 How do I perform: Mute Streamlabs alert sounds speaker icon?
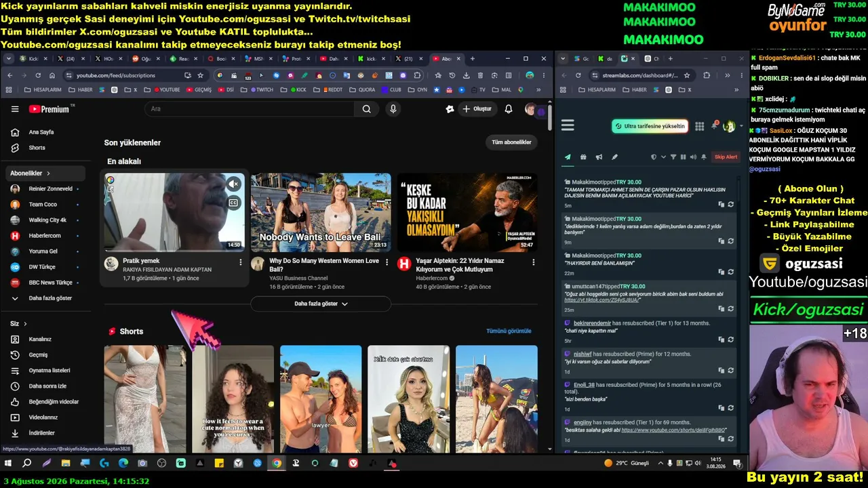pyautogui.click(x=693, y=157)
